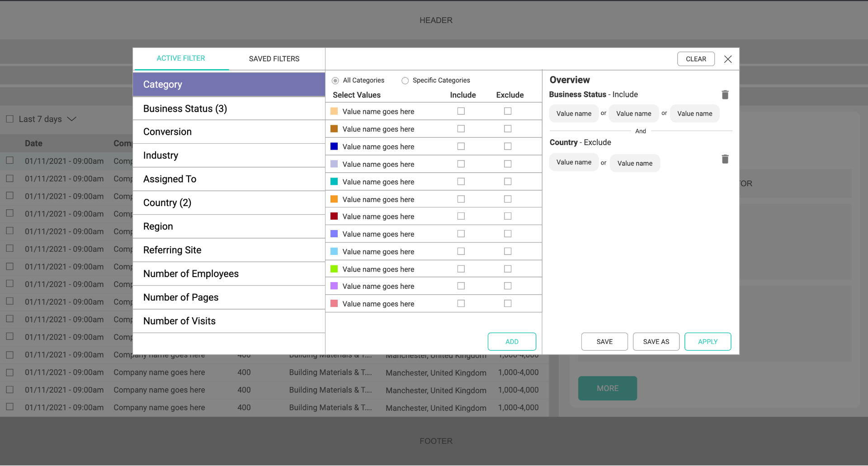This screenshot has width=868, height=466.
Task: Close the filter dialog with X
Action: pos(728,59)
